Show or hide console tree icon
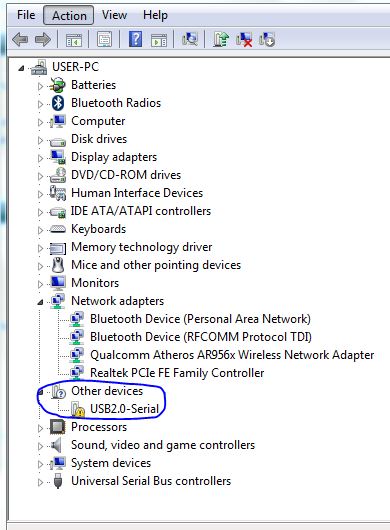Viewport: 390px width, 530px height. [74, 40]
